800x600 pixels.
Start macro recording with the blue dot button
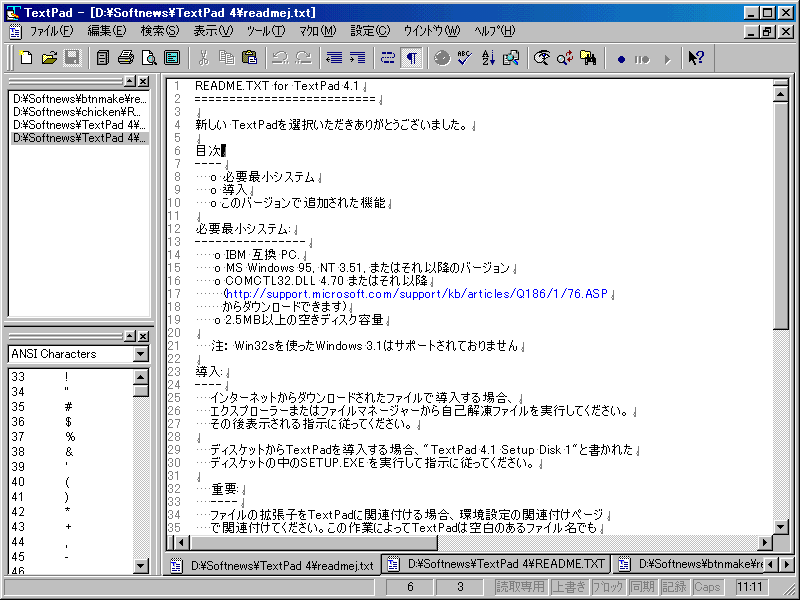click(x=621, y=59)
